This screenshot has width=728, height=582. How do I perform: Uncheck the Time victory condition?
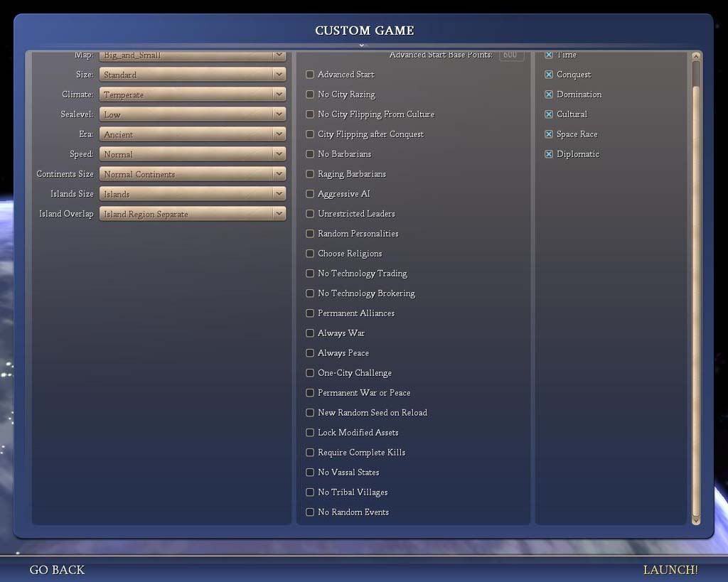pos(549,55)
